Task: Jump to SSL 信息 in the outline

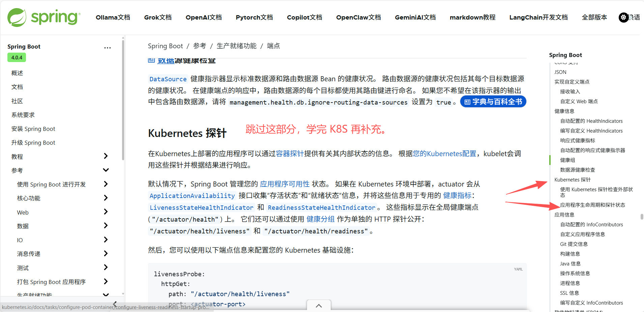Action: (569, 293)
